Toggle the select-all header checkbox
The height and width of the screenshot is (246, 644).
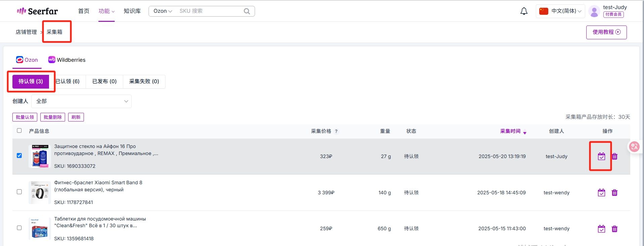point(19,131)
